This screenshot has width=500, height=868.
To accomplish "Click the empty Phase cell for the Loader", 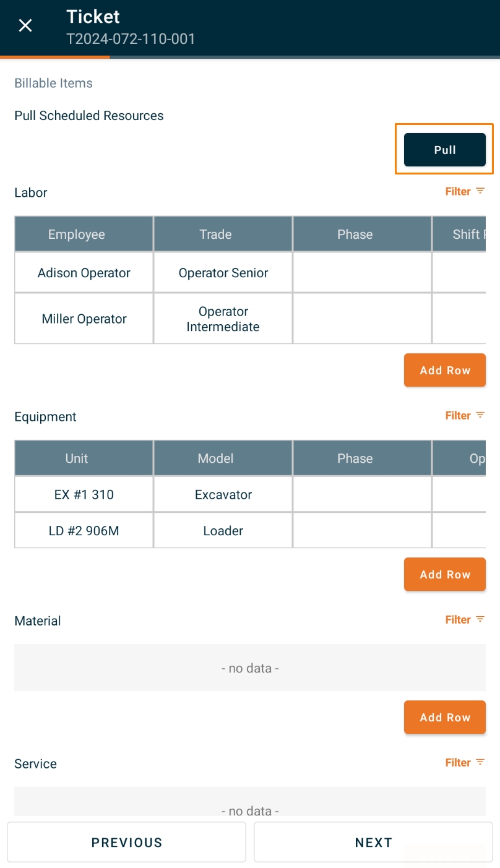I will click(x=363, y=530).
